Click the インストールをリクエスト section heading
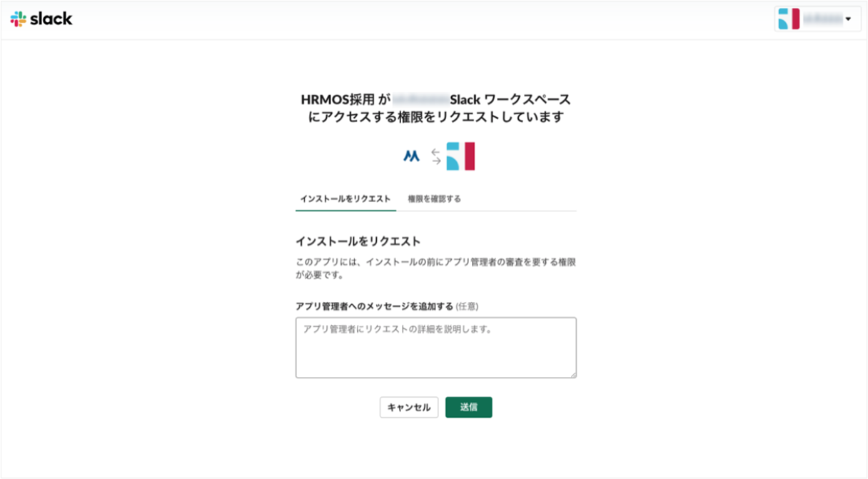The height and width of the screenshot is (479, 868). pos(358,241)
